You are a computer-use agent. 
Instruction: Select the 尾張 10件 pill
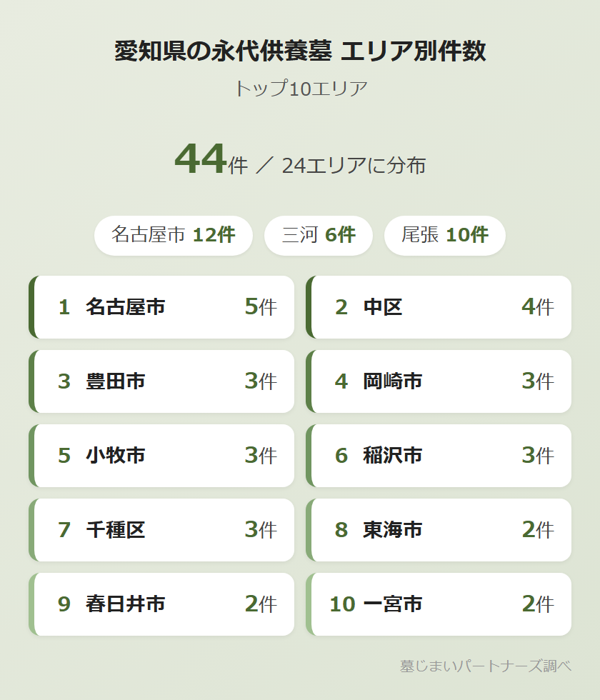444,235
